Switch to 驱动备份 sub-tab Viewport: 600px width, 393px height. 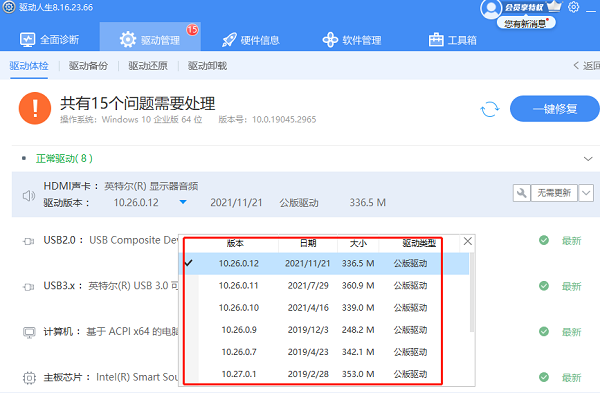point(88,66)
